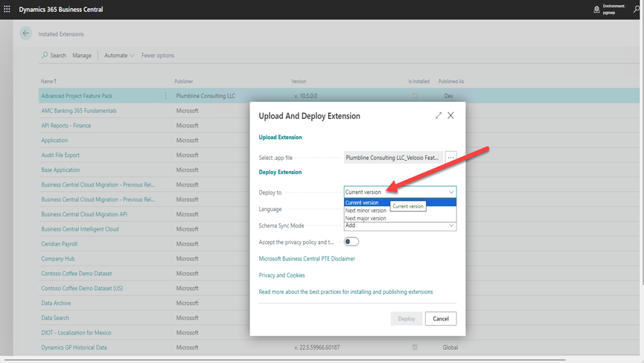
Task: Open Base Application extension
Action: point(60,170)
